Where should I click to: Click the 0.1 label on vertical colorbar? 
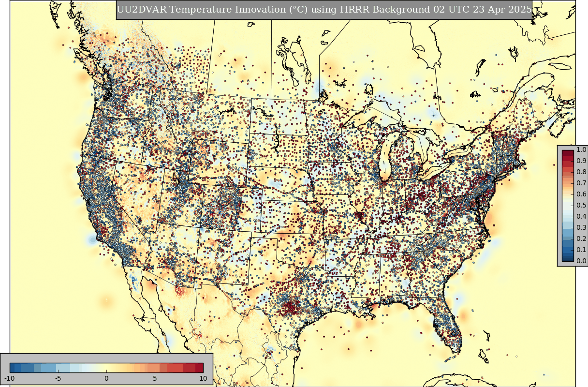581,250
